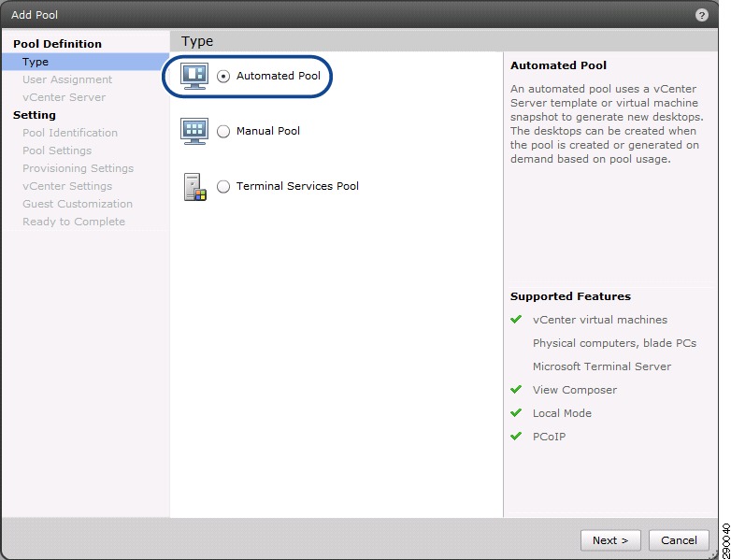Click the Add Pool title bar text

[35, 15]
